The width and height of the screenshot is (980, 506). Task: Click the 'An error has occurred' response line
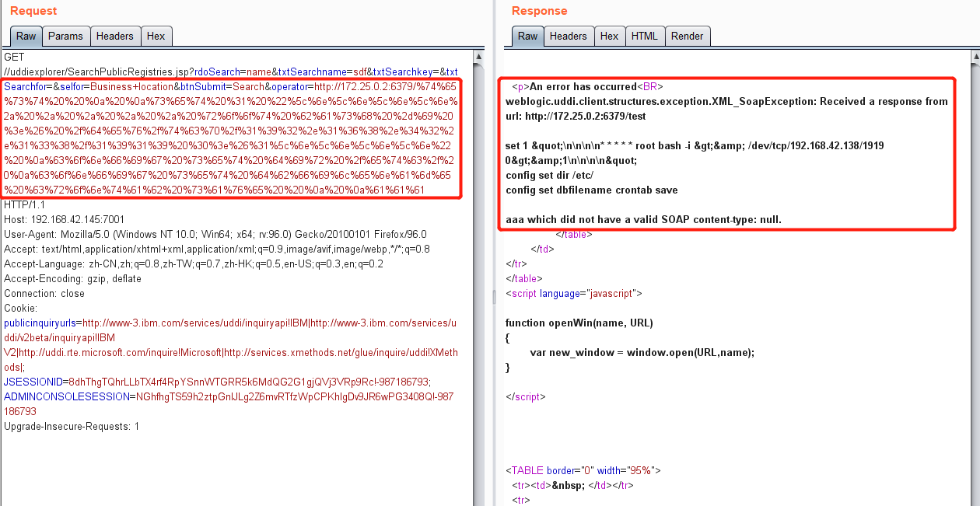(587, 87)
